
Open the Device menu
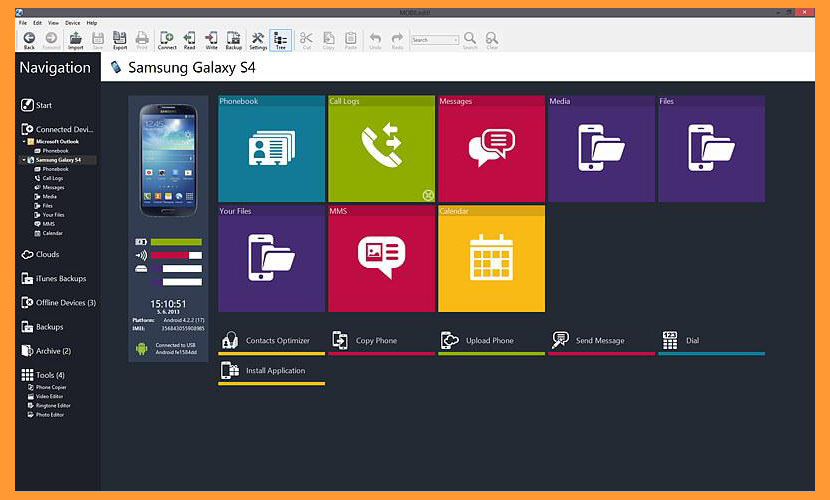[73, 23]
